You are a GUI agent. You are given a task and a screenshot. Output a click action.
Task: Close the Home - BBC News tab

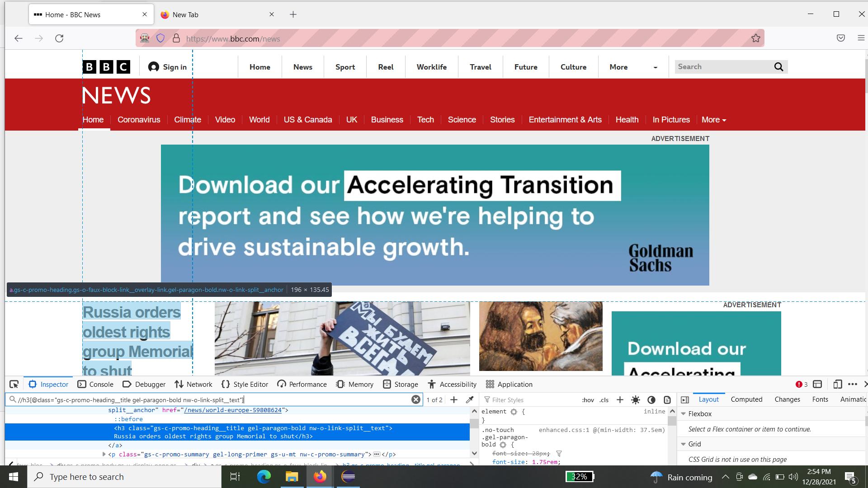(145, 14)
